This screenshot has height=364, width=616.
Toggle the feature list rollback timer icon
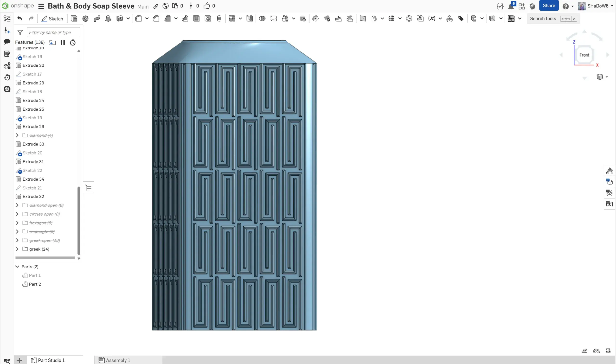coord(73,42)
